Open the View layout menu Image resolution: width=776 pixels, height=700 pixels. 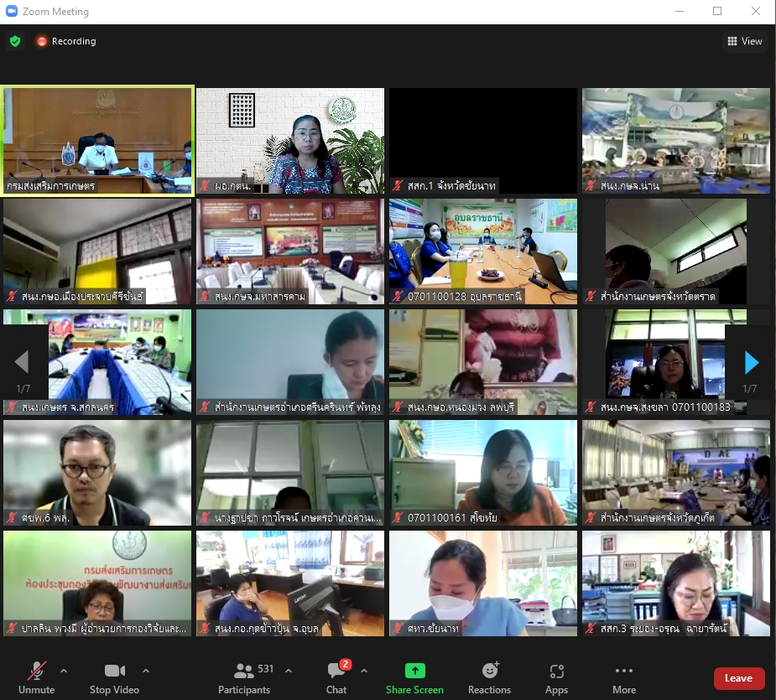pyautogui.click(x=745, y=41)
